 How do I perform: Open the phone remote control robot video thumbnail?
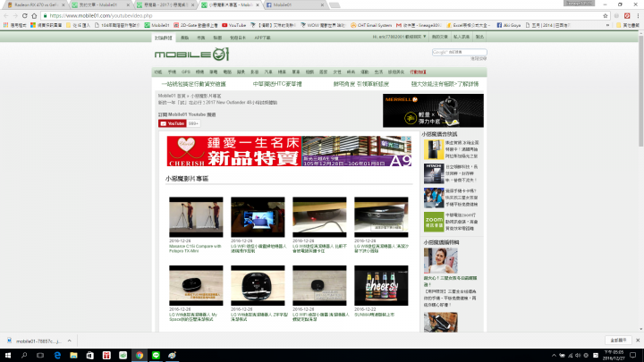pos(258,216)
